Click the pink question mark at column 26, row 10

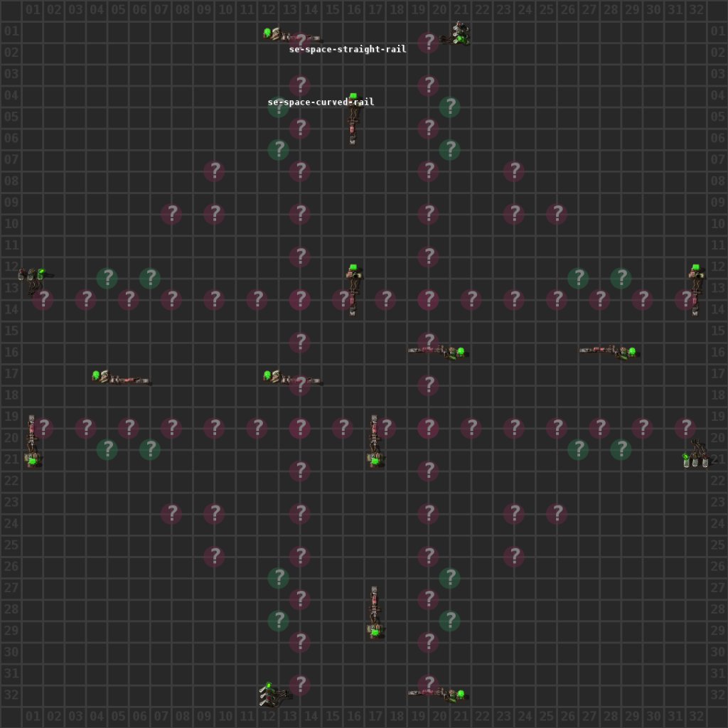coord(557,214)
